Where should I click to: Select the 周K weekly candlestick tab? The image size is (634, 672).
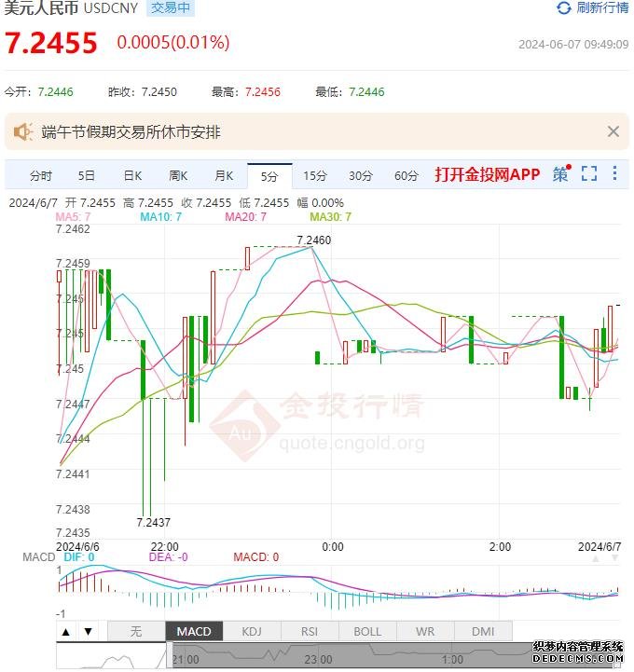[x=178, y=176]
